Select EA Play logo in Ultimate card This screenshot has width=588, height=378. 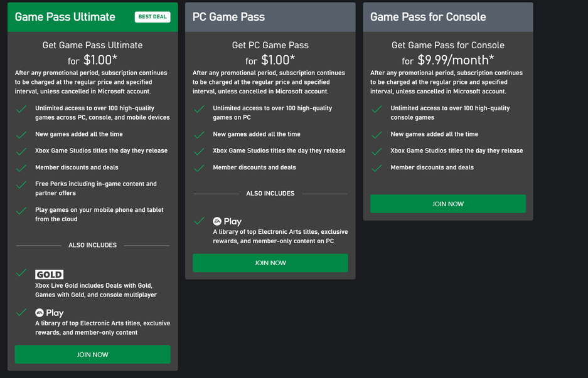[50, 313]
